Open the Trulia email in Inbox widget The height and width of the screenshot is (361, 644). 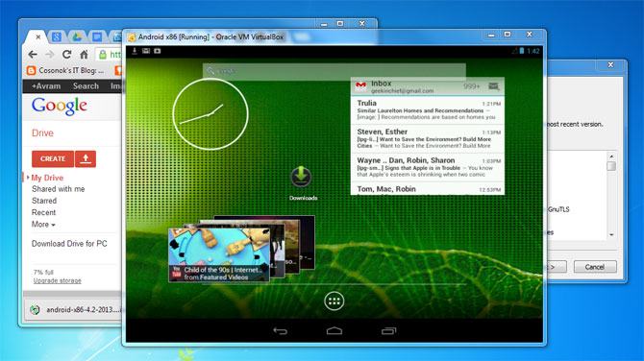427,110
